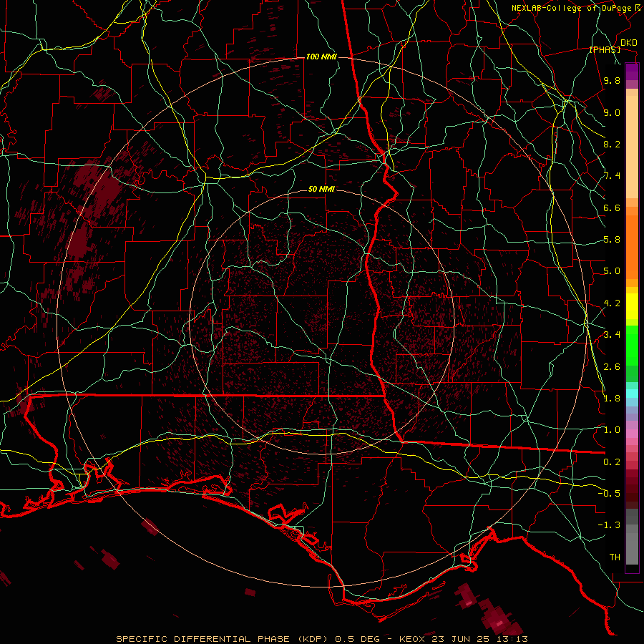Click the 0.2 scale value
The width and height of the screenshot is (644, 644).
612,462
